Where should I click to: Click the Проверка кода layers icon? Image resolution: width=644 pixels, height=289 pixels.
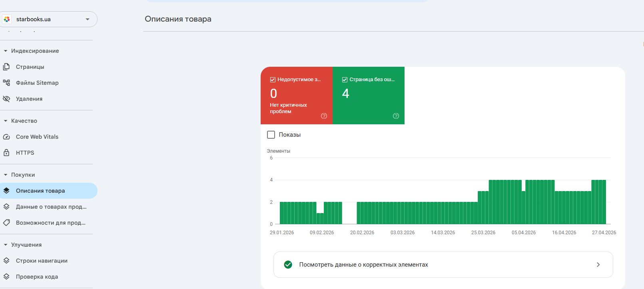point(6,277)
